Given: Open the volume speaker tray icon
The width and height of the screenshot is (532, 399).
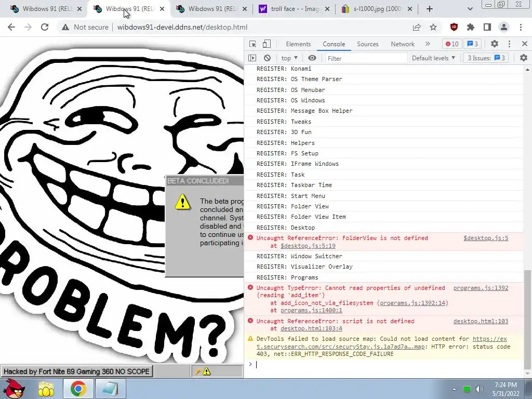Looking at the screenshot, I should point(479,389).
